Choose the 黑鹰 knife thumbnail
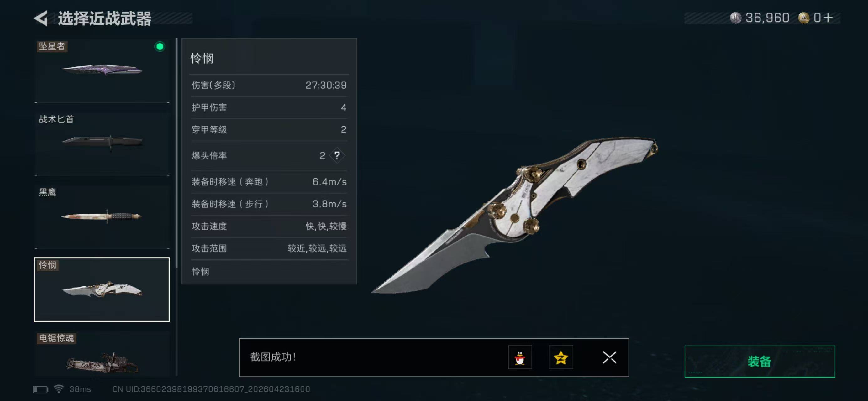 [x=102, y=217]
